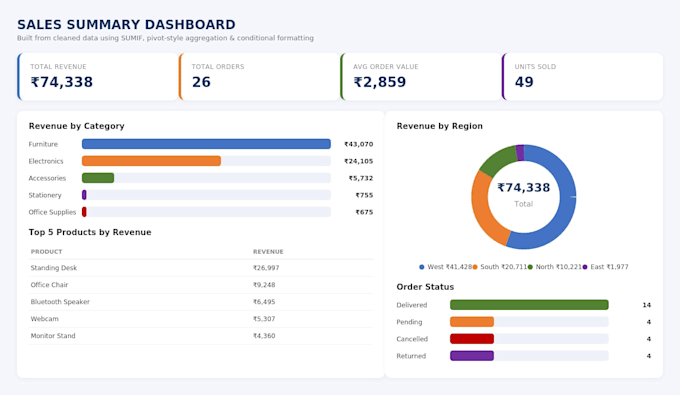Click the purple East donut segment
Screen dimensions: 680x395
520,153
